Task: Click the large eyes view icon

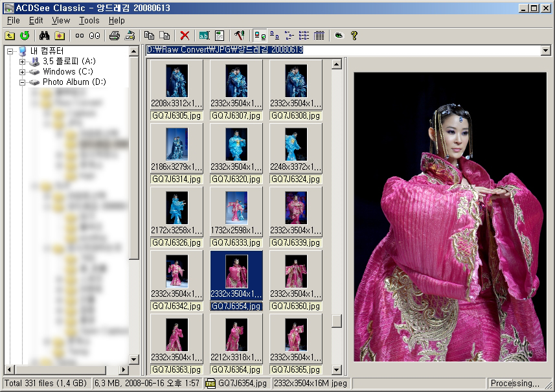Action: [95, 36]
